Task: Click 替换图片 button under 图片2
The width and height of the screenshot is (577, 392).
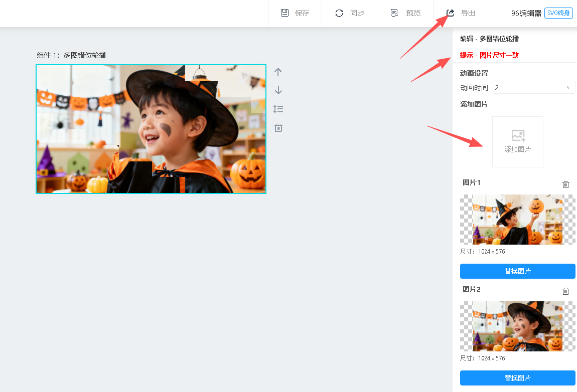Action: pos(517,378)
